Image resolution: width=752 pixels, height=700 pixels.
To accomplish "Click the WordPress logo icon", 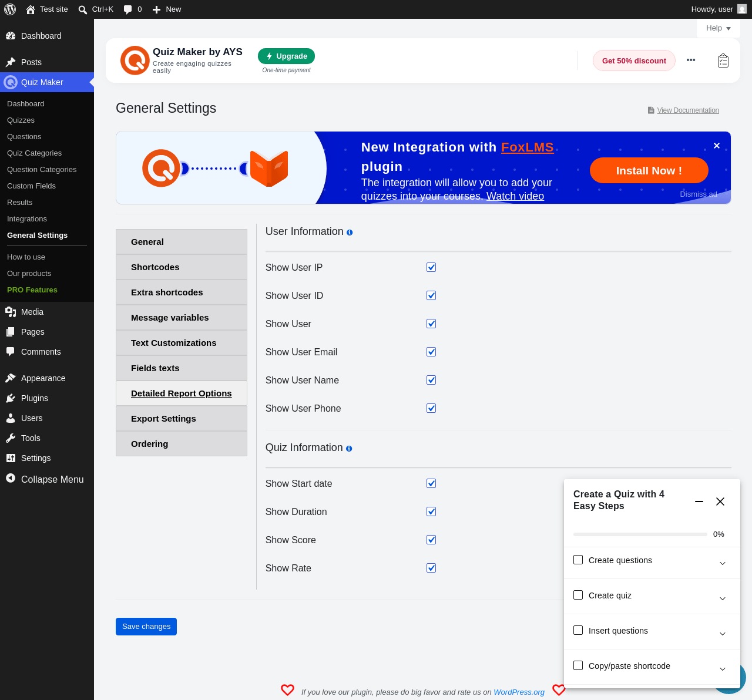I will point(10,9).
